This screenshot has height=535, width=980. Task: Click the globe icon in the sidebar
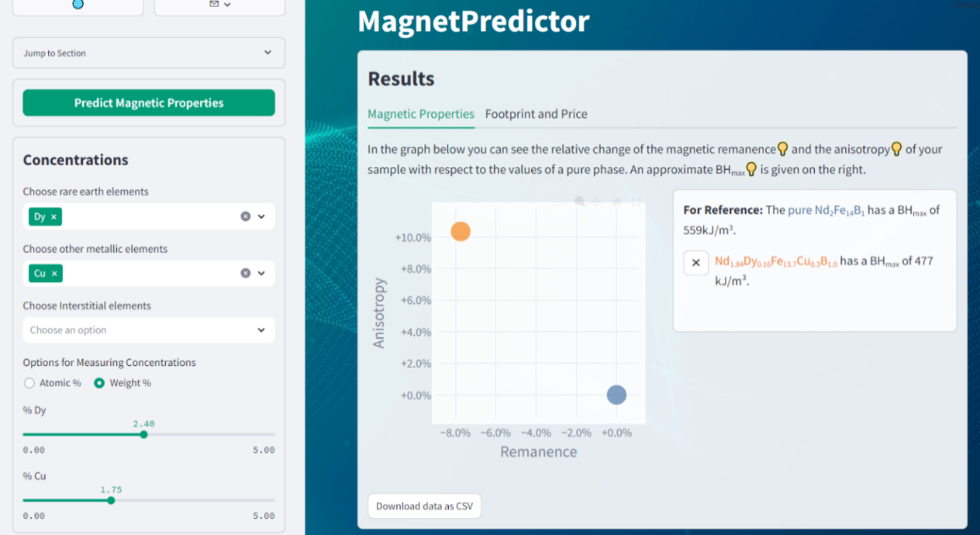(77, 4)
